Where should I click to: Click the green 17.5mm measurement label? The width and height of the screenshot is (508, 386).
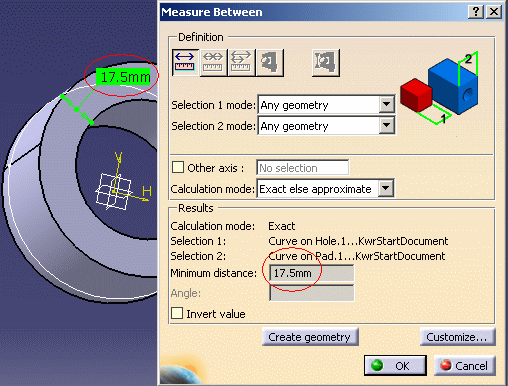click(x=124, y=77)
